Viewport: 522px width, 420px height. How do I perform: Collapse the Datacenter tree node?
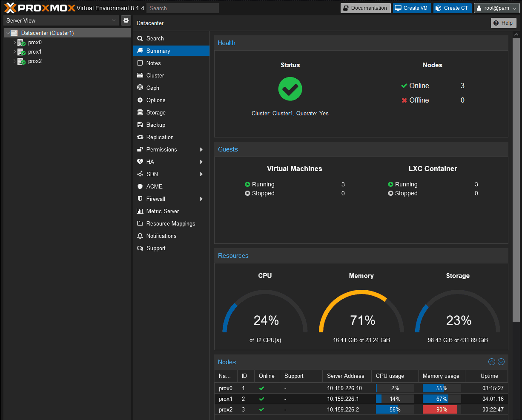(8, 33)
